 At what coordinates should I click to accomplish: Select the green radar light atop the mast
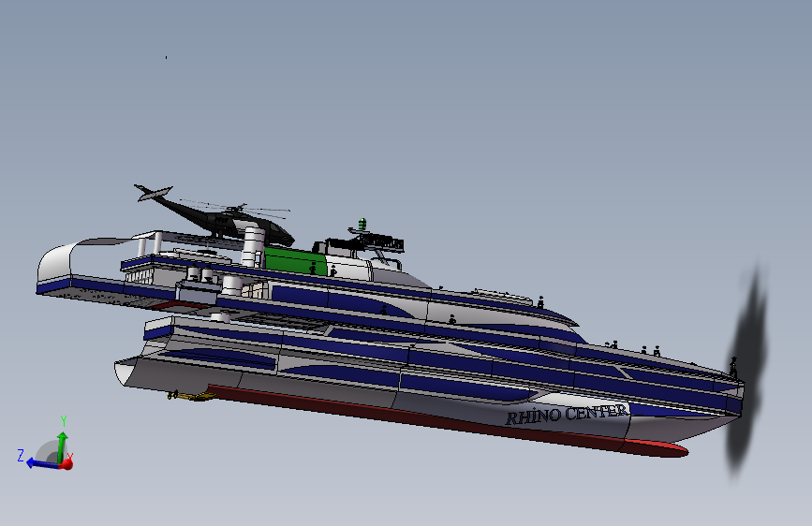(x=362, y=225)
